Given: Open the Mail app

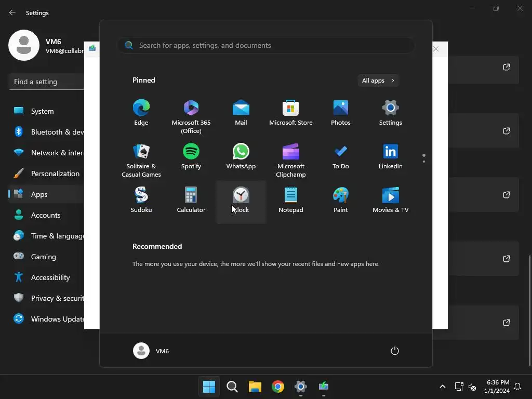Looking at the screenshot, I should (241, 113).
